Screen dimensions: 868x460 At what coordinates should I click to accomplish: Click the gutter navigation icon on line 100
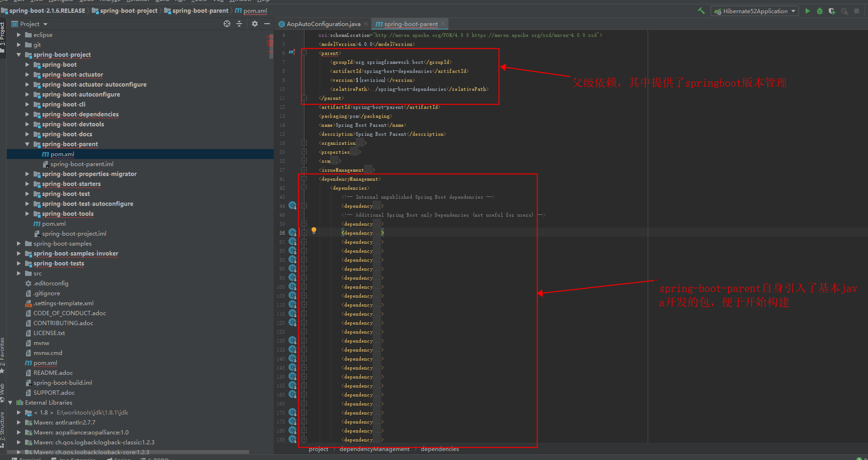pyautogui.click(x=293, y=287)
